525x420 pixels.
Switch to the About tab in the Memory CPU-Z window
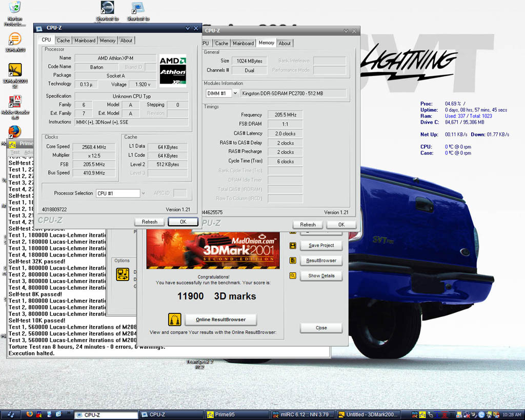285,43
